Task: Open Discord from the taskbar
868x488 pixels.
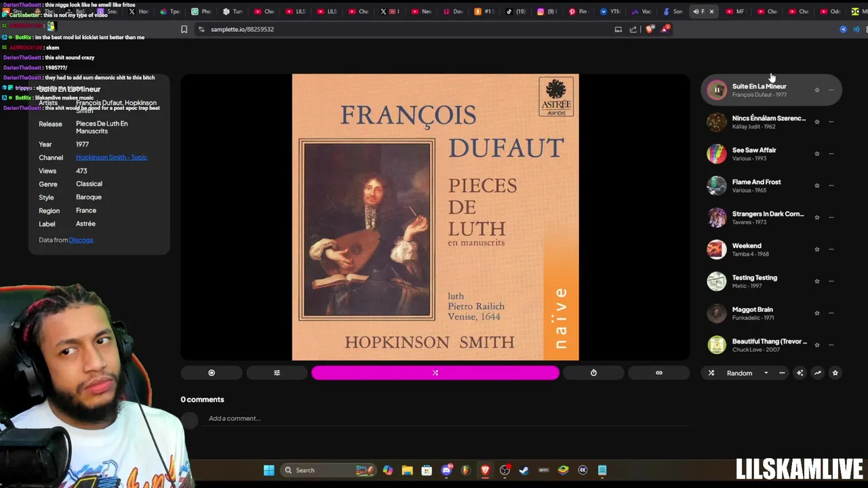Action: tap(446, 470)
